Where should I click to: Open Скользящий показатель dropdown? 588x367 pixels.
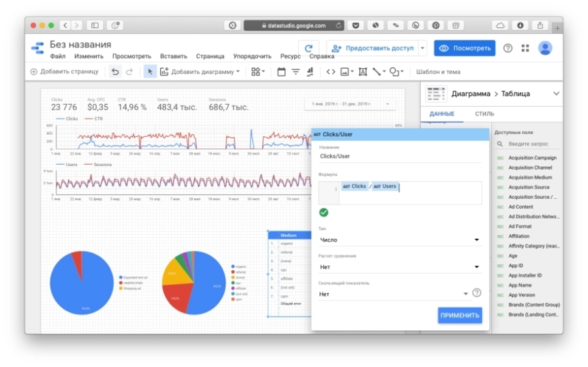(394, 294)
